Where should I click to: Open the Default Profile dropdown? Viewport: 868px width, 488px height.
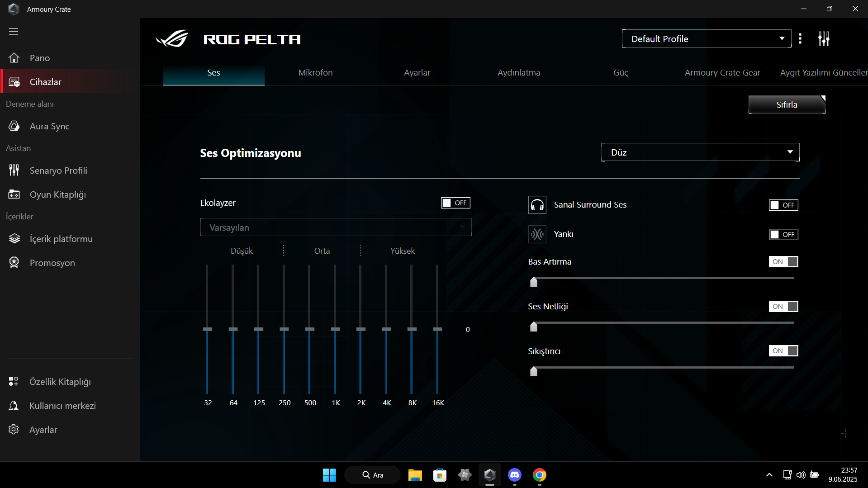coord(707,39)
